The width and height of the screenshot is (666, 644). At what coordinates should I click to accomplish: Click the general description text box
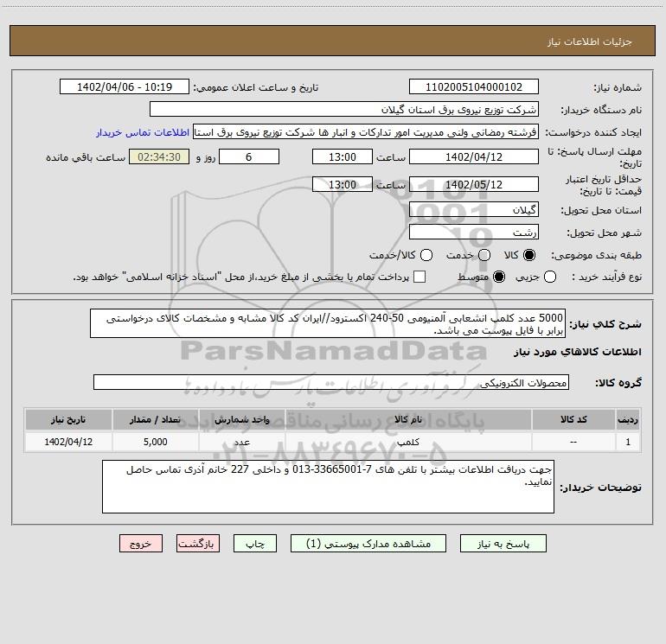[328, 323]
